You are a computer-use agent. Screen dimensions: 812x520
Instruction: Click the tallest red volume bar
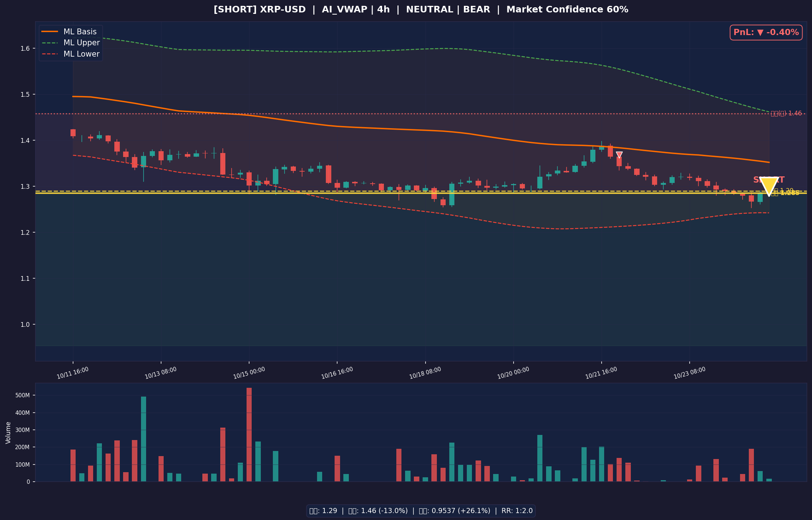(x=249, y=435)
